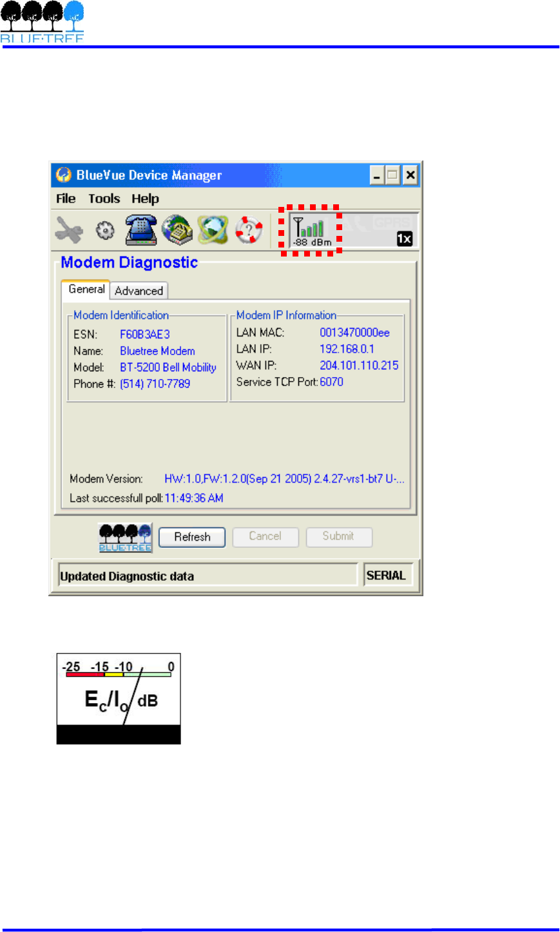Maximize the BlueVue Device Manager window
Screen dimensions: 560x932
tap(392, 175)
